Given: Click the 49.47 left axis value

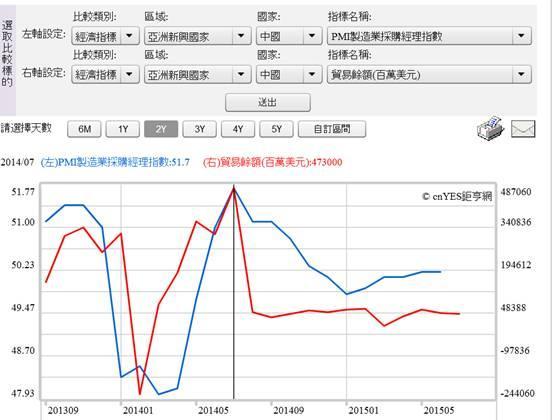Looking at the screenshot, I should pyautogui.click(x=23, y=308).
